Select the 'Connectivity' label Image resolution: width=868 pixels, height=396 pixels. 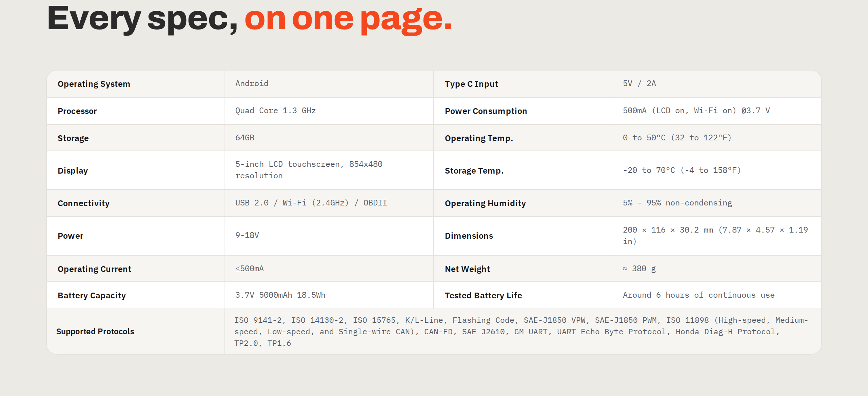pos(83,203)
